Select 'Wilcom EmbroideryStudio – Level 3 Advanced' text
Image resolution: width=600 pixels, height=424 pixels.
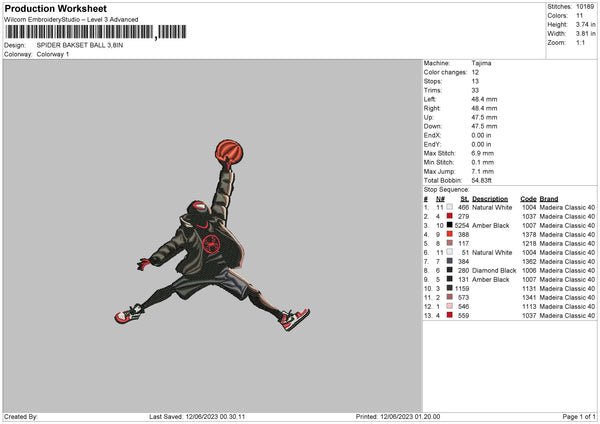71,20
